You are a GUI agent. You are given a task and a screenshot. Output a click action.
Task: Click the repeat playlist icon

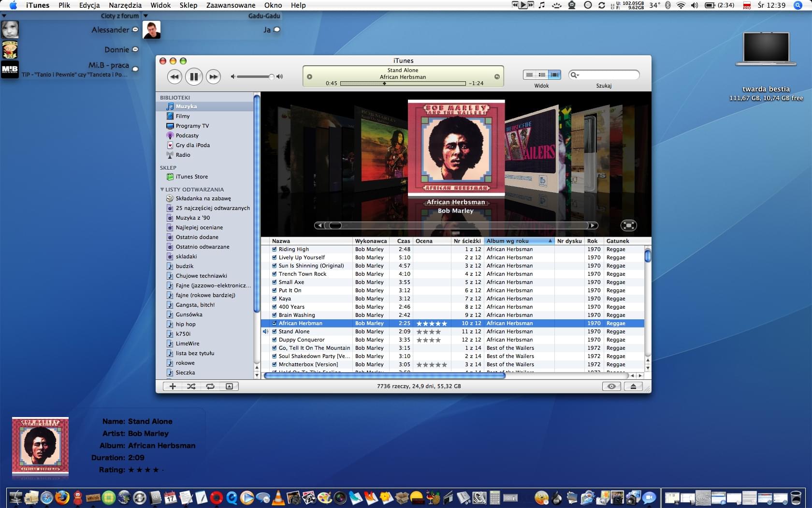[210, 386]
